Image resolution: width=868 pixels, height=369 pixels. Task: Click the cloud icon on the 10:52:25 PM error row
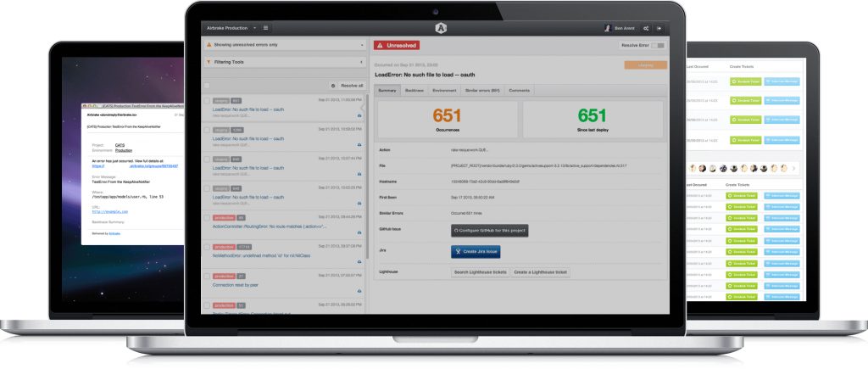pyautogui.click(x=359, y=204)
